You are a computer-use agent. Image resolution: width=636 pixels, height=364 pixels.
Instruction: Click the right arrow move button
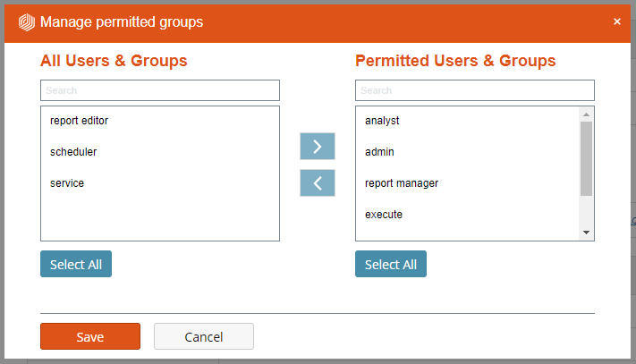click(317, 148)
